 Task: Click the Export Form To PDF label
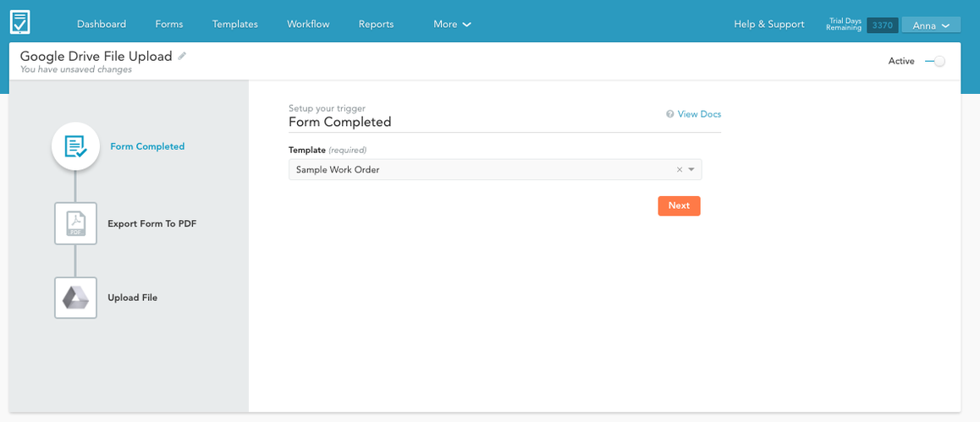click(151, 223)
